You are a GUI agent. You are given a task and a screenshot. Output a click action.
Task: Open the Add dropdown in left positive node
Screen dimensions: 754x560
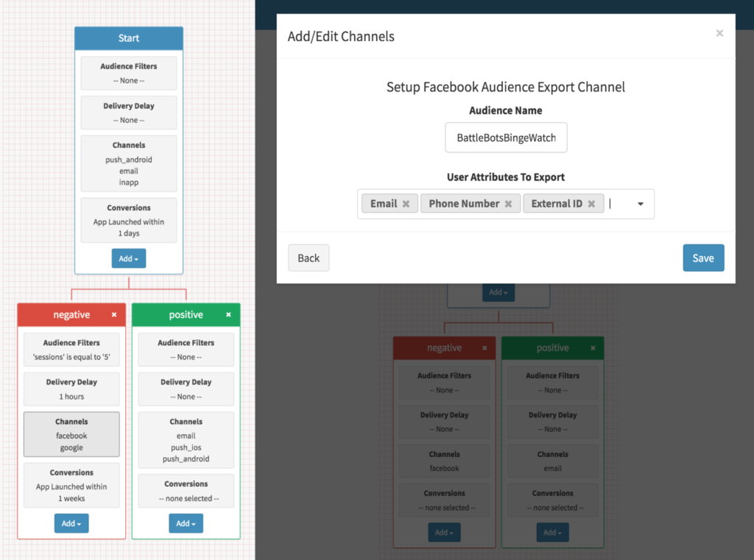(186, 523)
